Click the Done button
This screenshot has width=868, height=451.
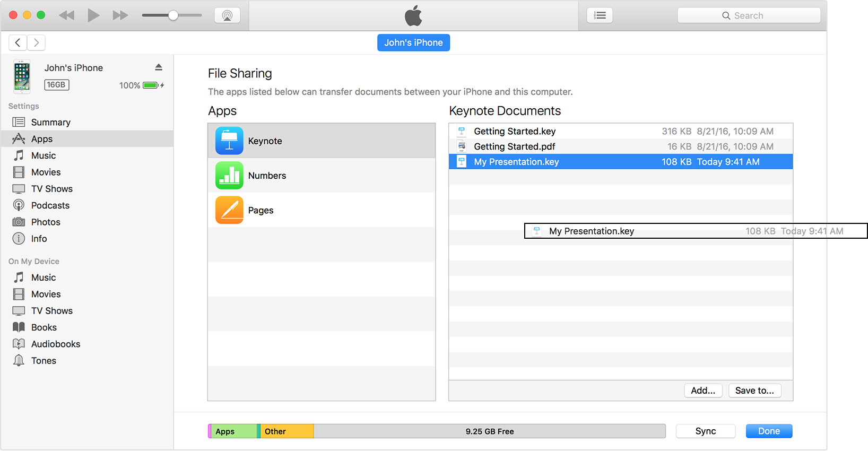pos(769,431)
